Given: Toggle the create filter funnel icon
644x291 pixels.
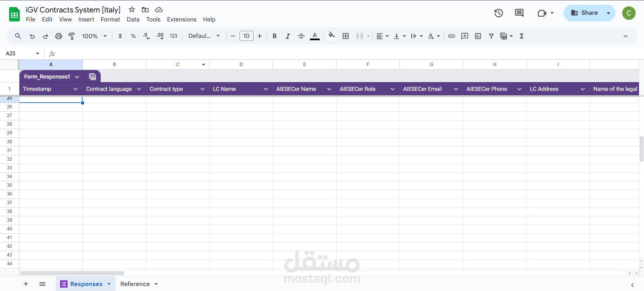Looking at the screenshot, I should (x=491, y=36).
